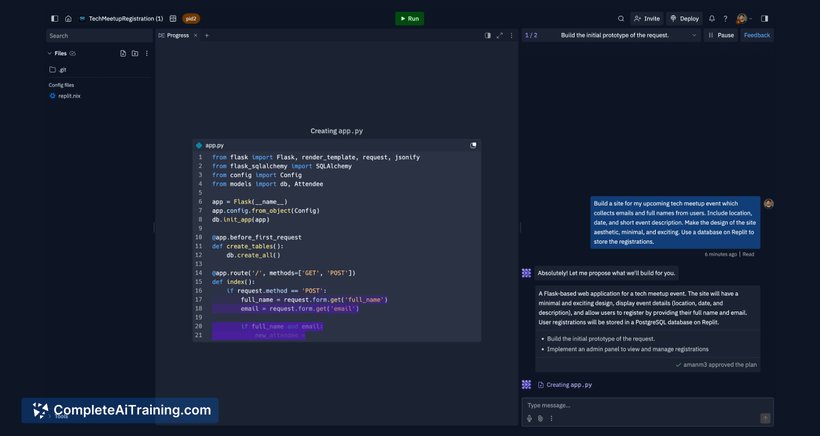Click the '6 minutes ago | Read' timestamp
Viewport: 820px width, 436px height.
[x=730, y=254]
